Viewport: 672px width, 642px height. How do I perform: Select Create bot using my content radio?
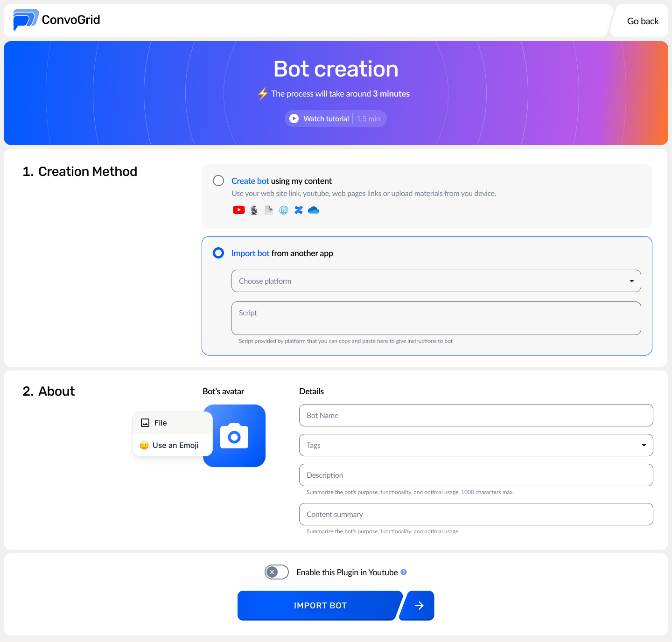point(218,181)
